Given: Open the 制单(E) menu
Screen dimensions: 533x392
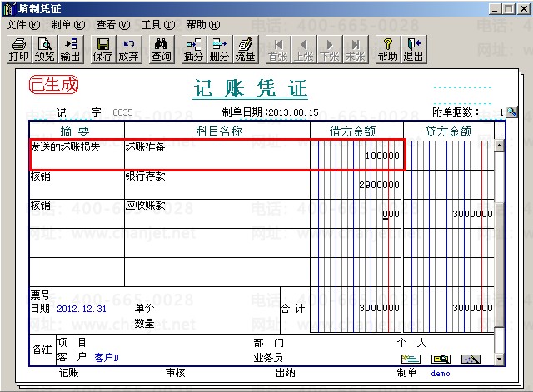Looking at the screenshot, I should pos(68,25).
